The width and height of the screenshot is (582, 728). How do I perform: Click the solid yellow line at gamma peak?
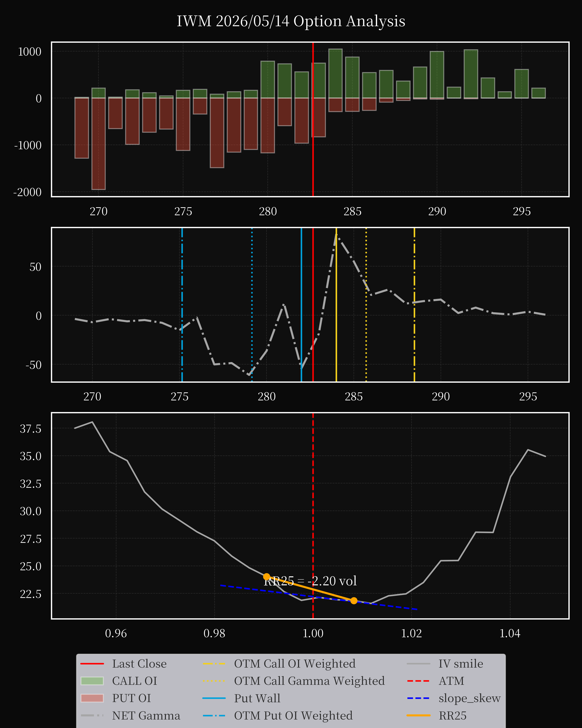pos(336,305)
